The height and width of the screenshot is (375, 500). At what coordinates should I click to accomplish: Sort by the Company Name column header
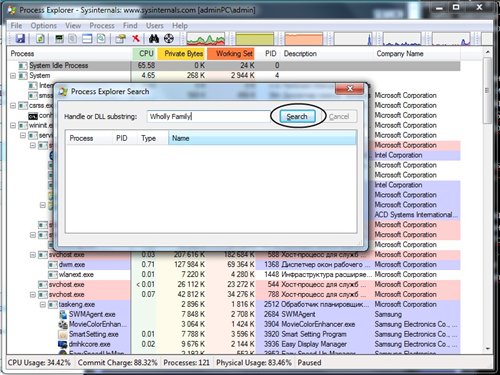(x=417, y=54)
